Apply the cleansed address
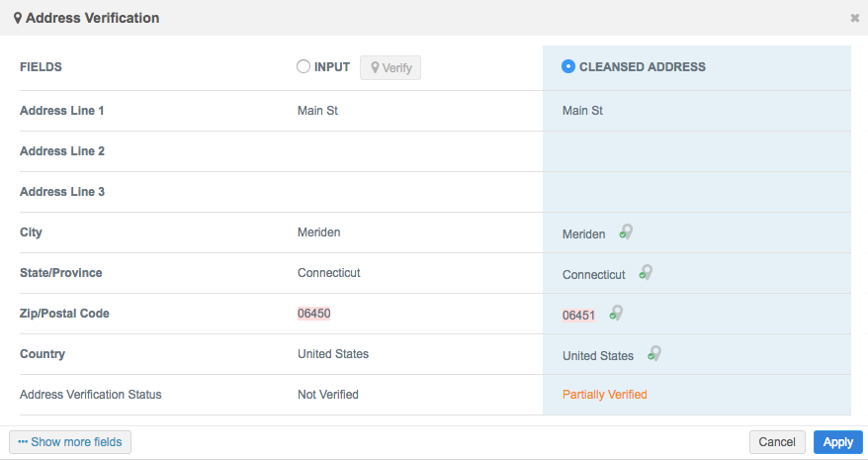The width and height of the screenshot is (868, 460). click(837, 442)
